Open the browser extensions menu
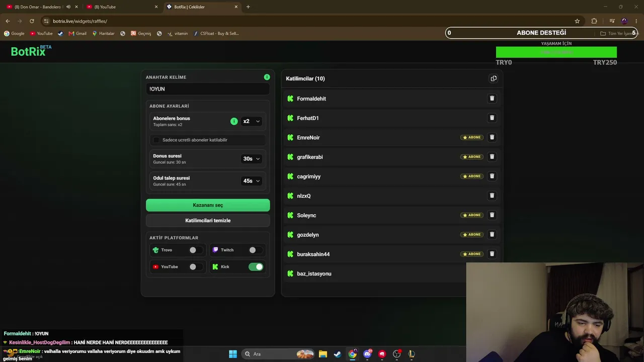The width and height of the screenshot is (644, 362). click(594, 21)
